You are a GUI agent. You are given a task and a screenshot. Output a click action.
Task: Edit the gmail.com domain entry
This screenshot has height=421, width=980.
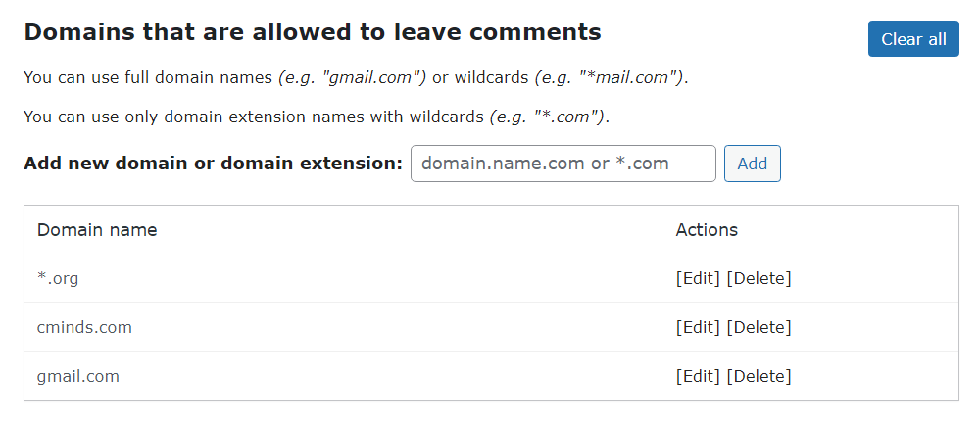point(698,376)
